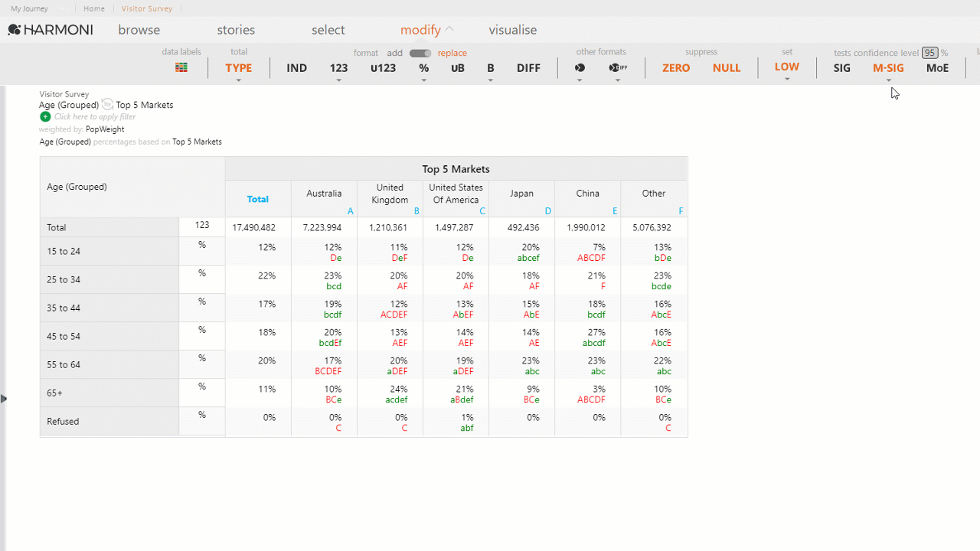Select the Japan column header
Image resolution: width=980 pixels, height=551 pixels.
(x=521, y=199)
